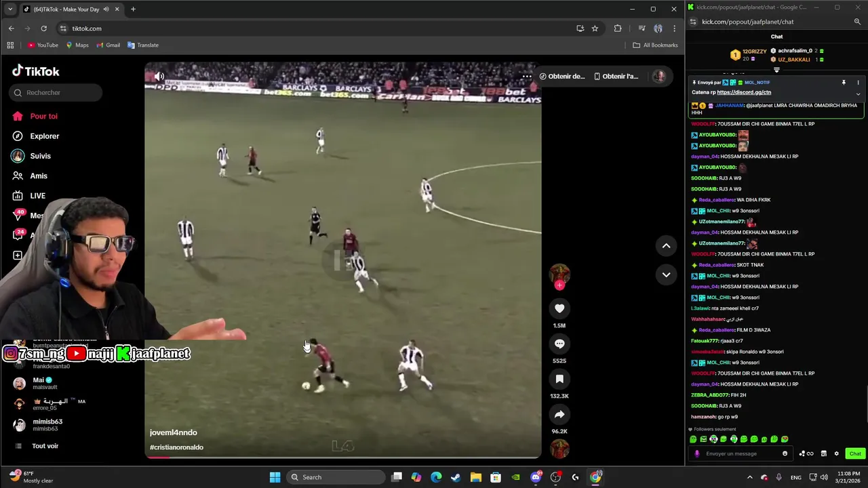Click the green Chat send button
Screen dimensions: 868x488
click(855, 453)
